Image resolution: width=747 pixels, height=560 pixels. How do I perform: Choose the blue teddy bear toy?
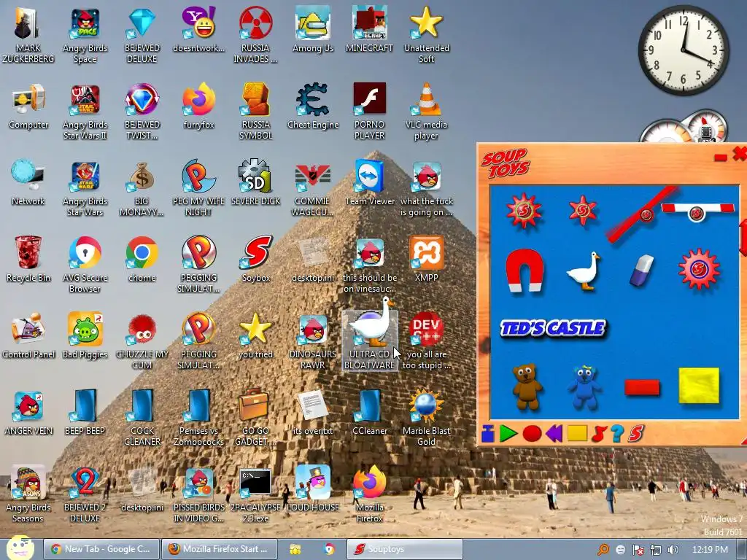coord(584,387)
